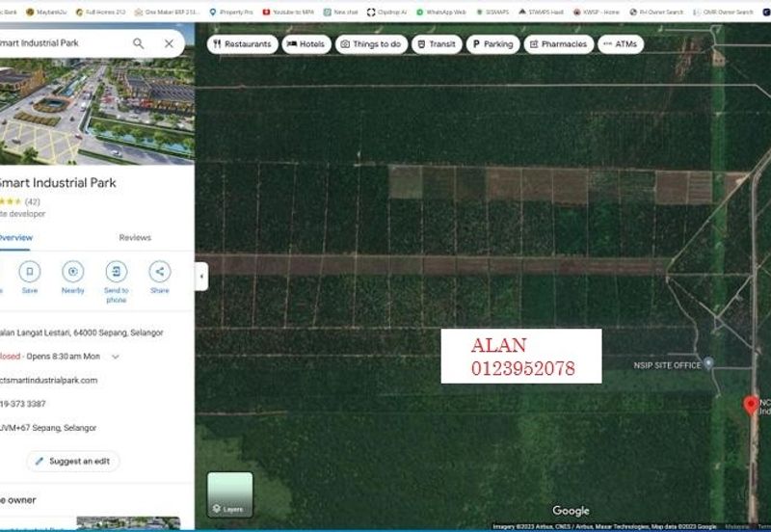
Task: Copy the plus code Sepang, Selangor
Action: (48, 428)
